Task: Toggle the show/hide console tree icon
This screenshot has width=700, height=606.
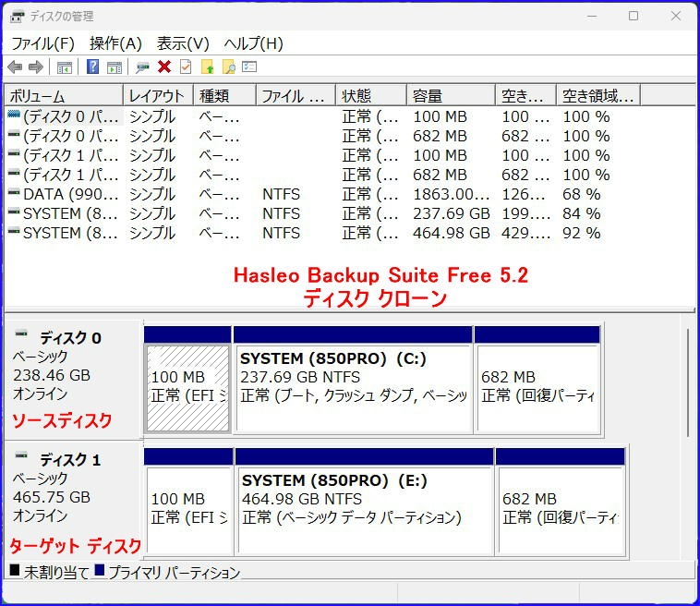Action: 65,67
